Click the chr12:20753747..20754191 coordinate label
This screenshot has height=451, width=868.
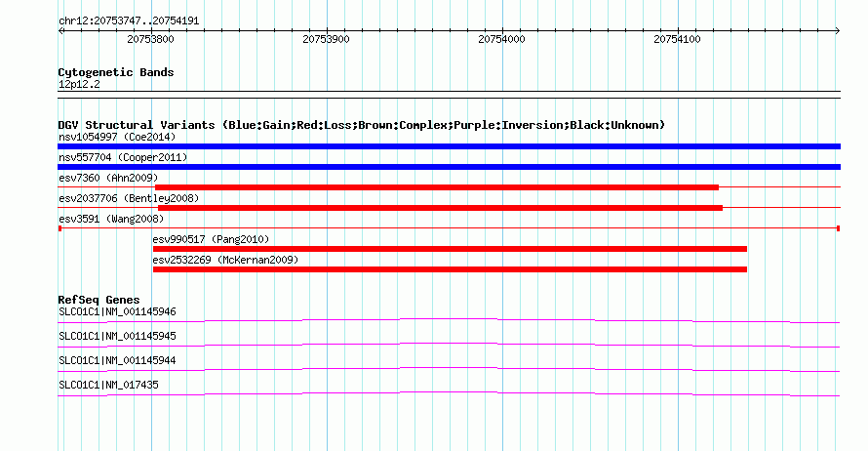pos(129,21)
